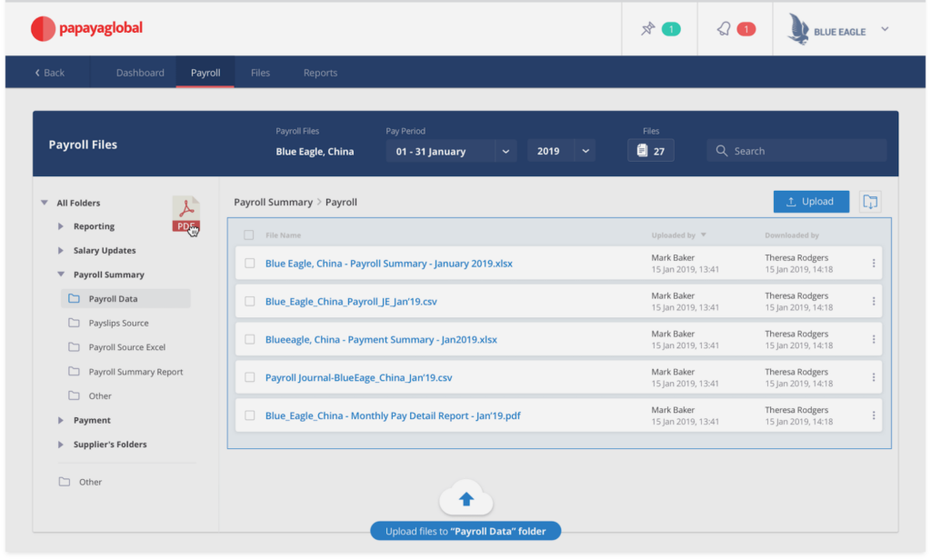This screenshot has width=931, height=560.
Task: Open Payroll Journal-BlueEage_China_Jan'19.csv link
Action: [x=358, y=377]
